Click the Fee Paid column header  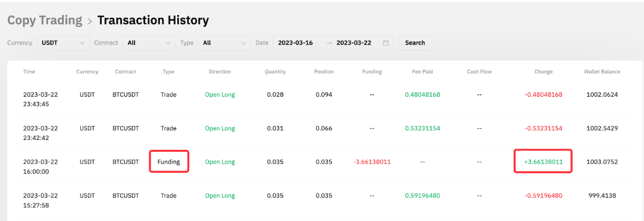coord(422,71)
